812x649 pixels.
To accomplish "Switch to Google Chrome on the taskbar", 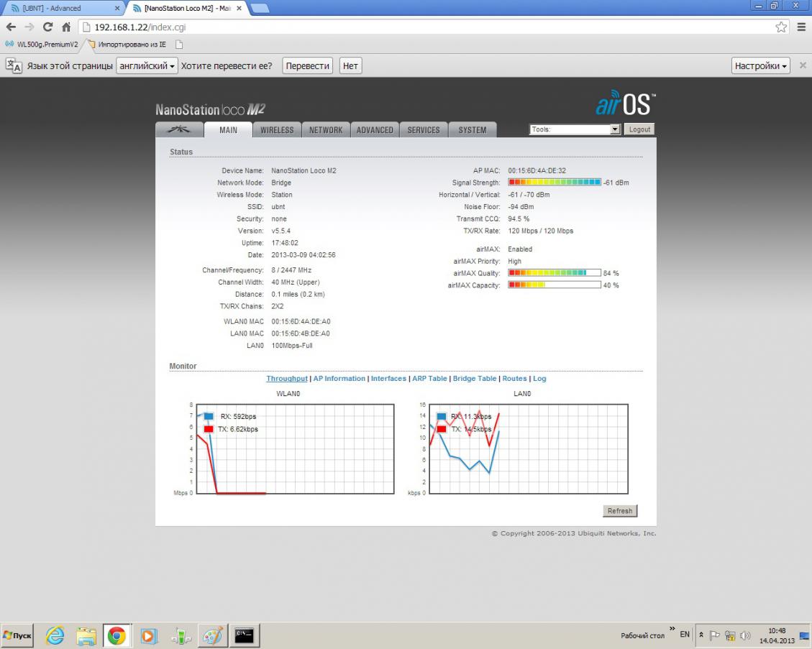I will click(117, 635).
